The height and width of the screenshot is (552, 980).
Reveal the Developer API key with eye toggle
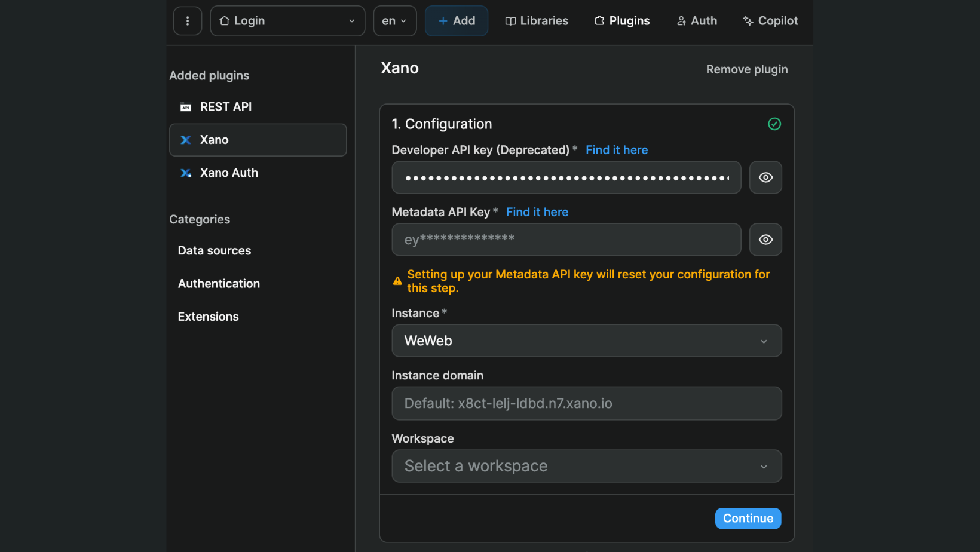coord(765,177)
